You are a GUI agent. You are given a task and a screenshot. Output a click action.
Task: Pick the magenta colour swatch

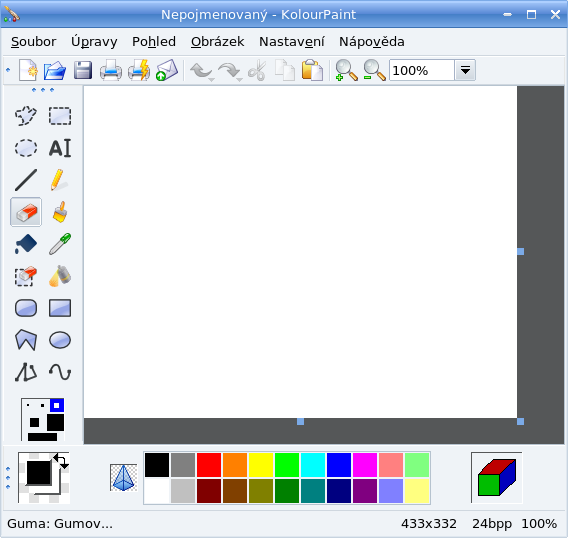(x=365, y=465)
